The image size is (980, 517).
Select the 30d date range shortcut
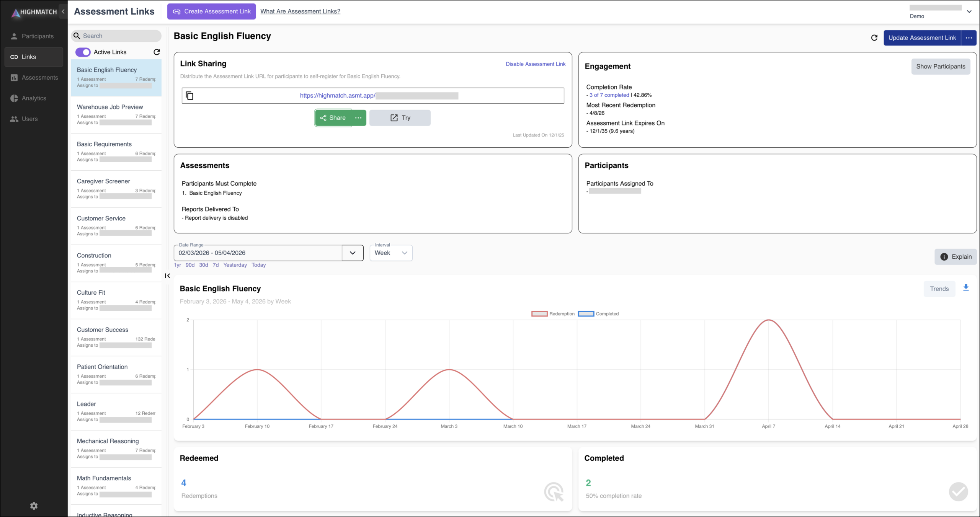pos(203,265)
